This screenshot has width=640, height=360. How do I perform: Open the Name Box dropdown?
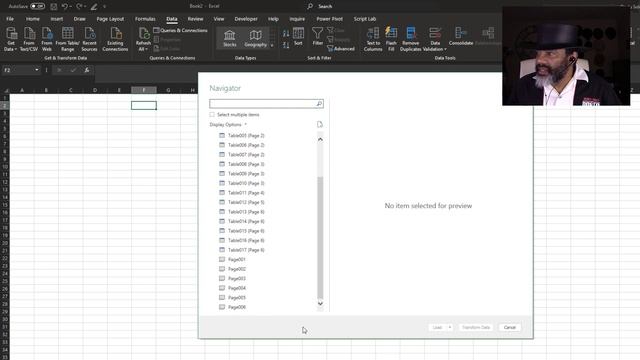pos(37,70)
